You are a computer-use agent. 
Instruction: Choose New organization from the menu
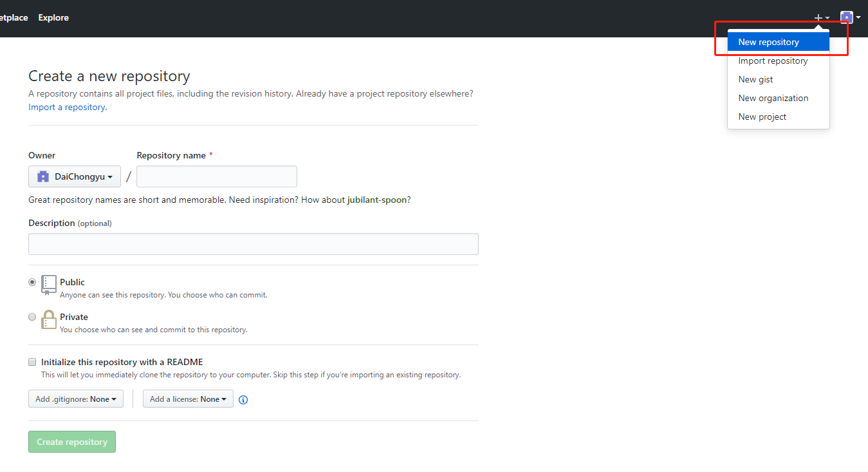779,98
